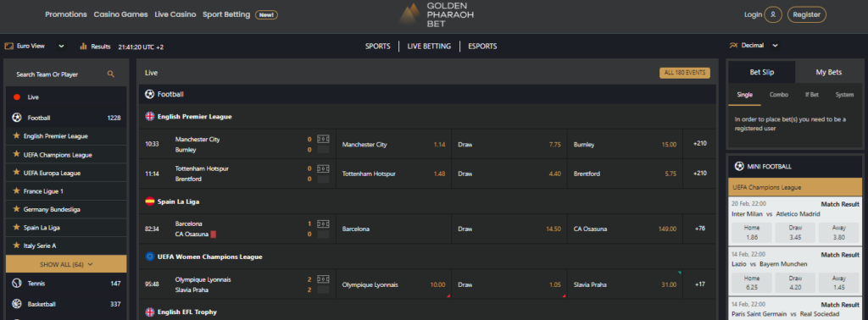Select the Combo bet type tab
Screen dimensions: 868x320
point(778,95)
